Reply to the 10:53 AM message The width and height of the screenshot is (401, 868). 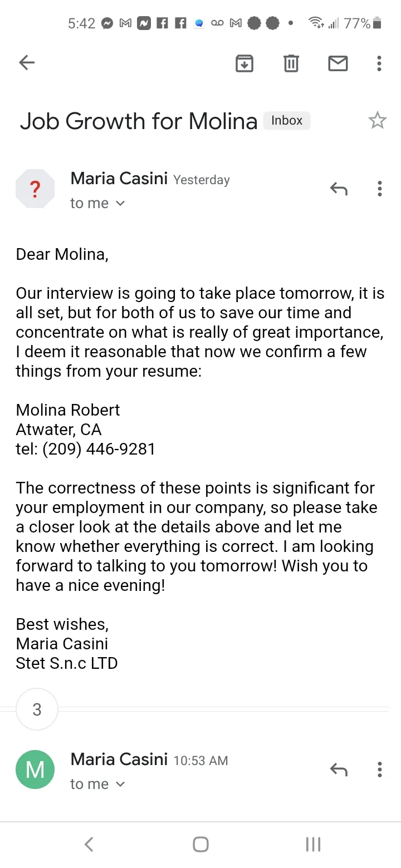coord(339,770)
